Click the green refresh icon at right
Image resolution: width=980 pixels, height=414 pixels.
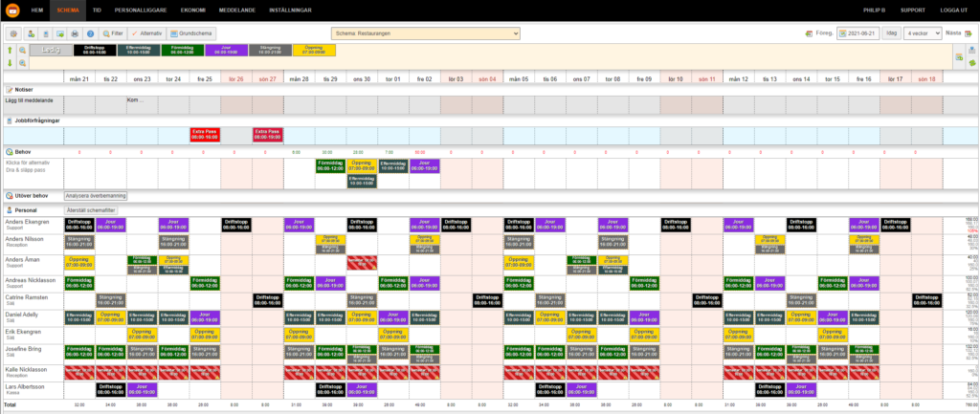tap(972, 63)
